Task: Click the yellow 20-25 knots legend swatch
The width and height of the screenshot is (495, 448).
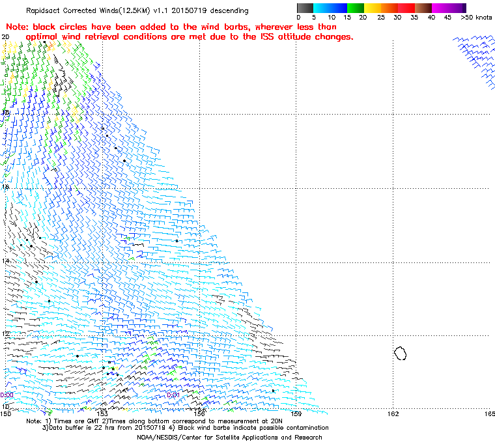Action: click(x=373, y=8)
